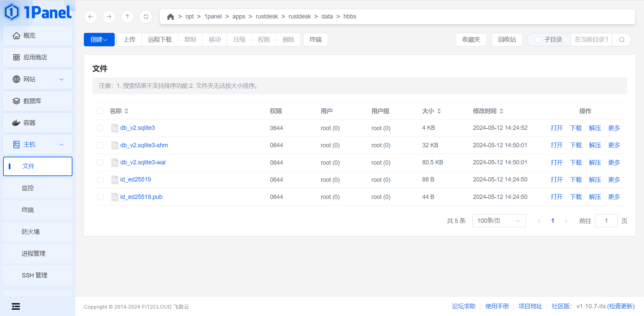
Task: Open the 创建 dropdown button
Action: pos(99,40)
